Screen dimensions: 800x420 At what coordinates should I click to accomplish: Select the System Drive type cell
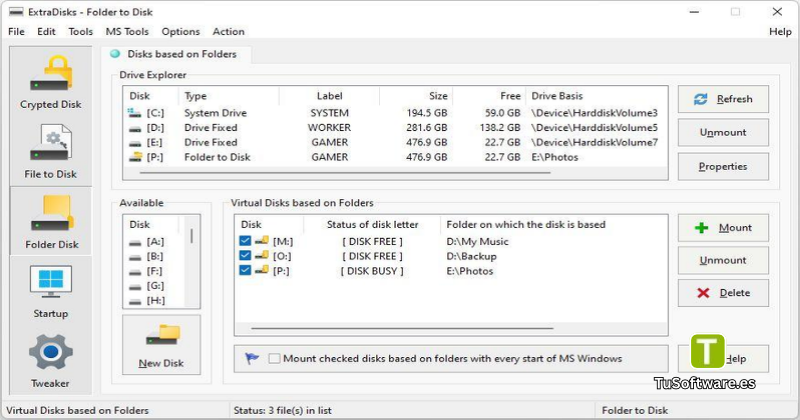(x=215, y=113)
